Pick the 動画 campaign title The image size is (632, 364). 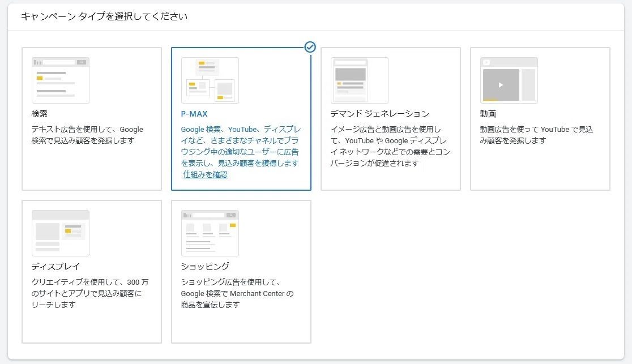pyautogui.click(x=488, y=114)
